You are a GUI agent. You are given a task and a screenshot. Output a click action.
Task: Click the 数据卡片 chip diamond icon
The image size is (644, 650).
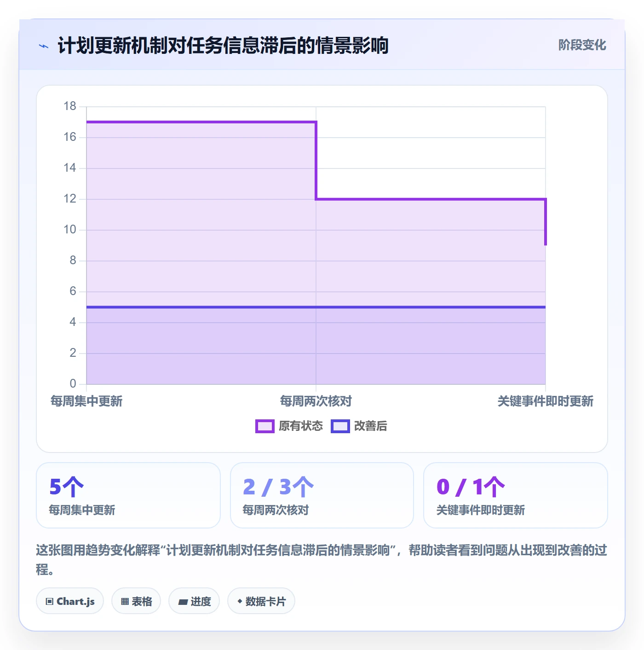(x=240, y=601)
